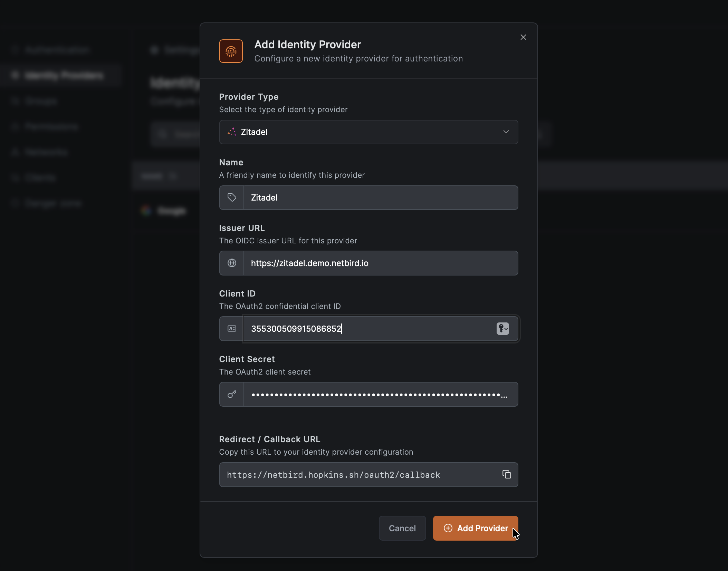Click the chevron arrow on Provider Type selector
728x571 pixels.
[x=506, y=132]
